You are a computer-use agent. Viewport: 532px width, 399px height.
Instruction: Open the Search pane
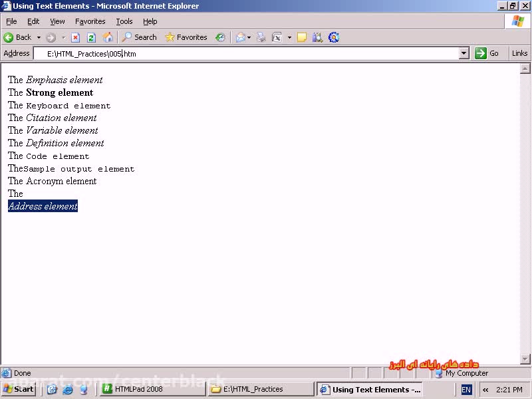(139, 37)
